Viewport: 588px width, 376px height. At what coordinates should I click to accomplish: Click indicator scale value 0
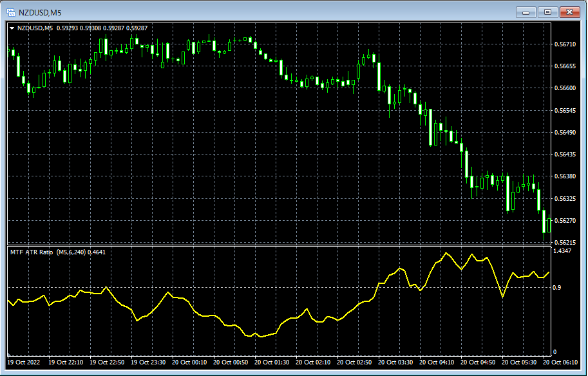point(555,352)
